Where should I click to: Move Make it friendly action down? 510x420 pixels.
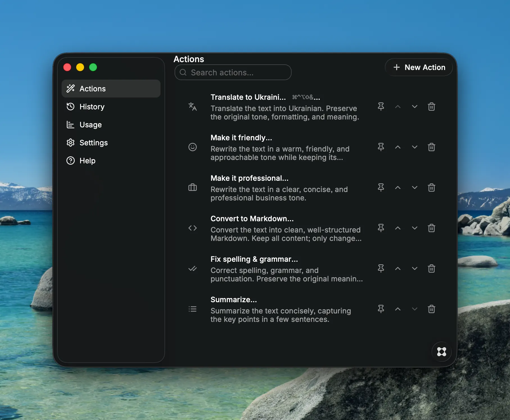[x=415, y=147]
